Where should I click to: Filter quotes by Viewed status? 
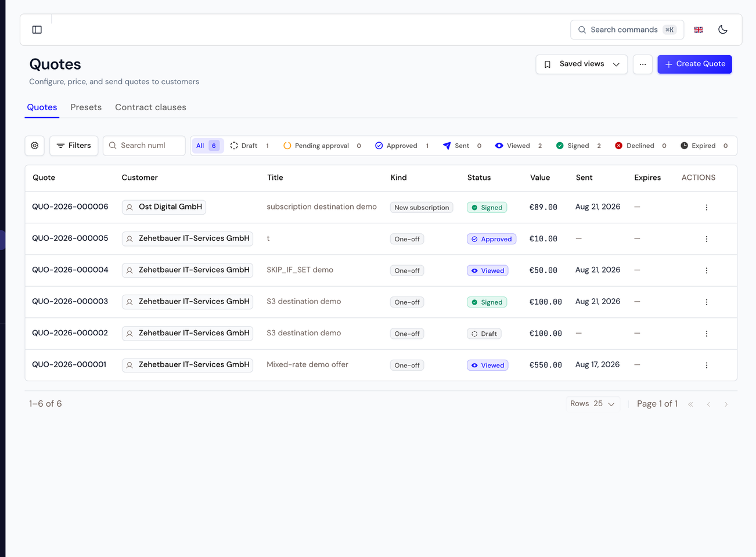click(519, 146)
